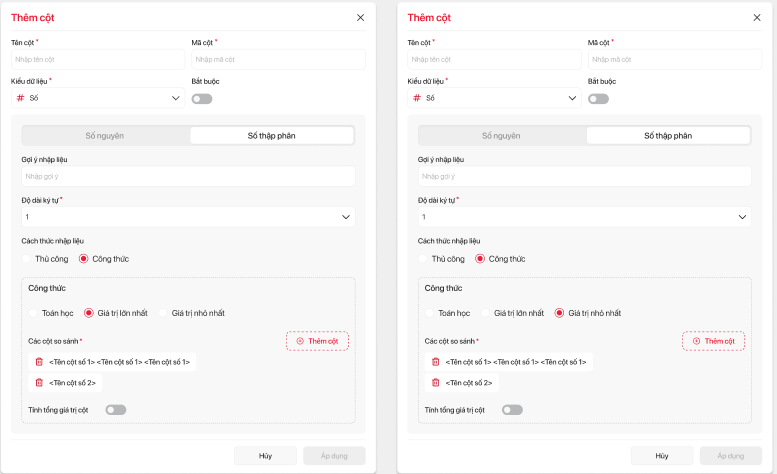Click Áp dụng button in right dialog
The image size is (777, 474).
730,455
